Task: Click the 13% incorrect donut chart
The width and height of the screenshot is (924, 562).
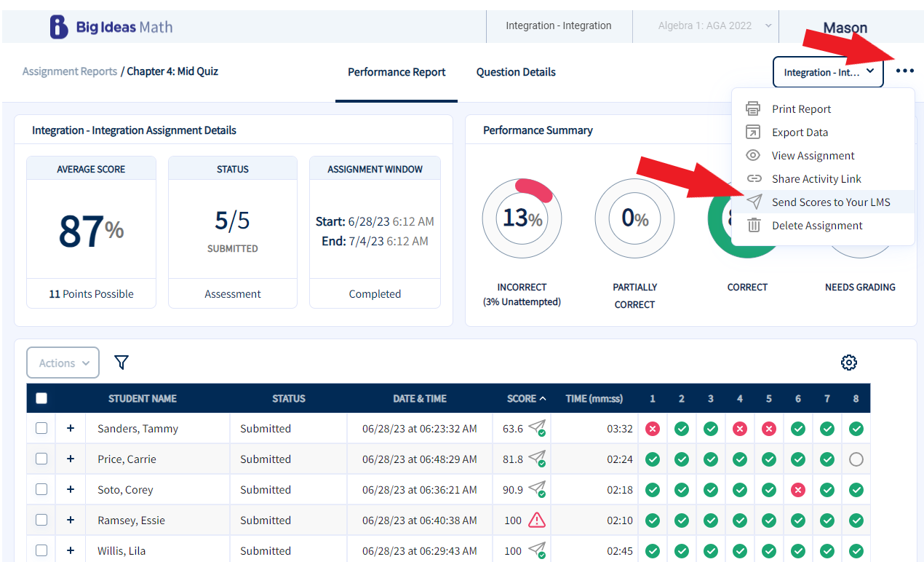Action: (522, 218)
